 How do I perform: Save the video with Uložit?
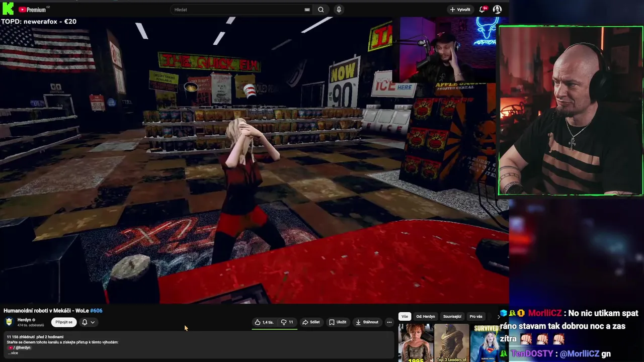338,322
